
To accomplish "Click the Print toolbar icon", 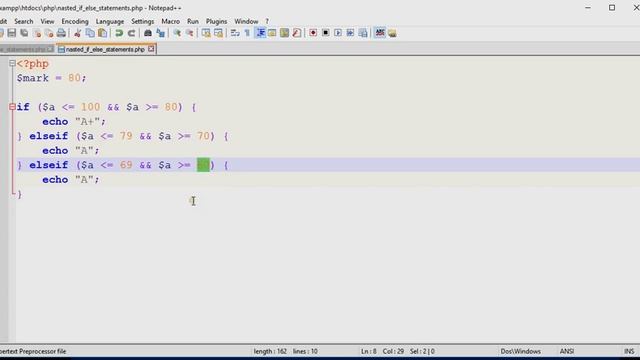I will (61, 33).
